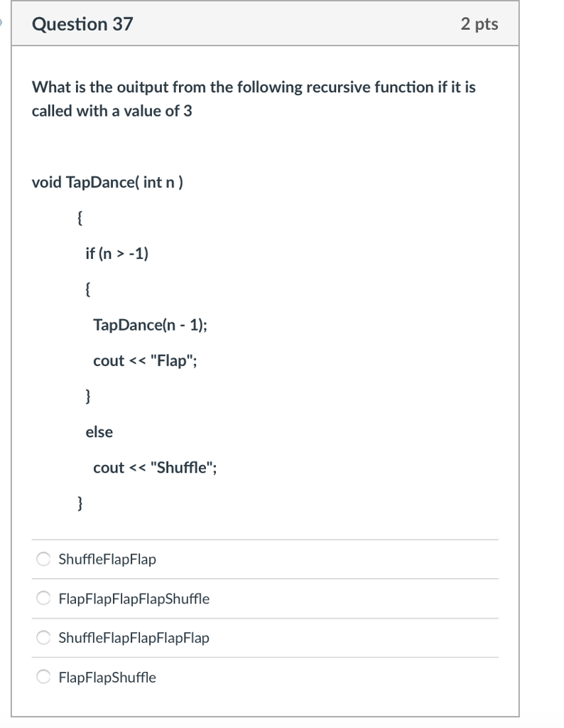Click the ShuffleFlapFlapFlapFlap answer text
The image size is (564, 728).
134,638
